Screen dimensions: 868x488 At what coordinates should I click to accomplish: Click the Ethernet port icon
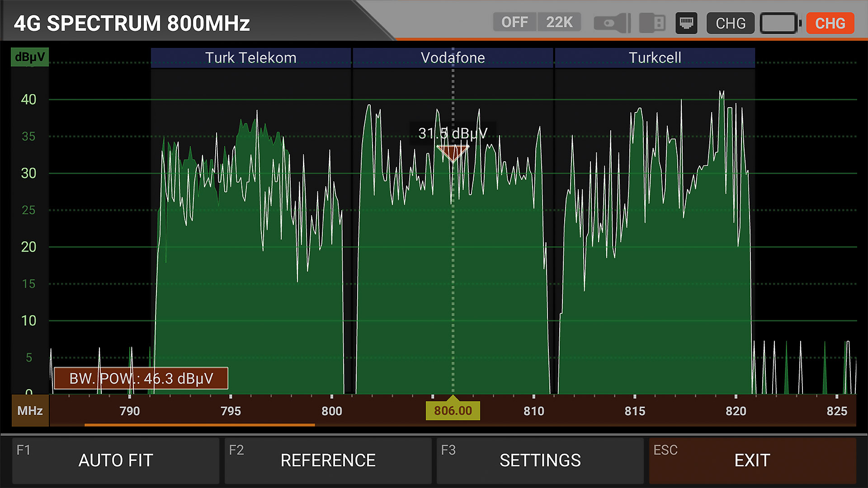(x=686, y=23)
